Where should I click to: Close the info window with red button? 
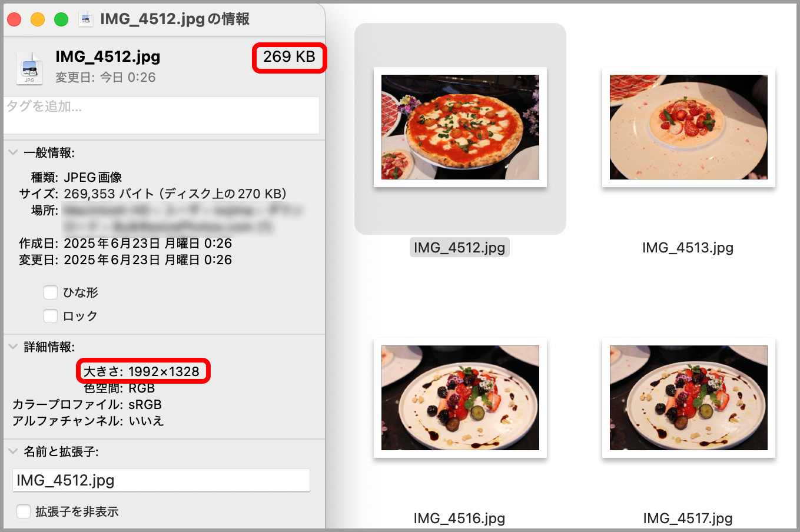pos(14,19)
